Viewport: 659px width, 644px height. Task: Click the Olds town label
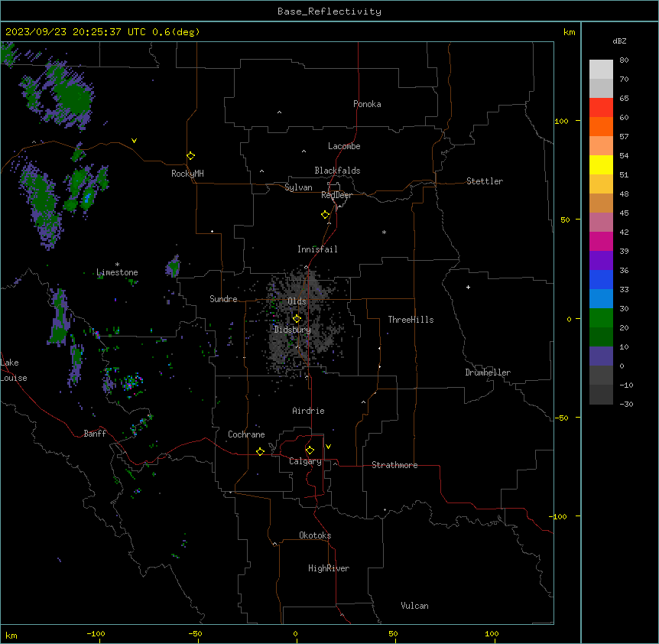coord(297,301)
